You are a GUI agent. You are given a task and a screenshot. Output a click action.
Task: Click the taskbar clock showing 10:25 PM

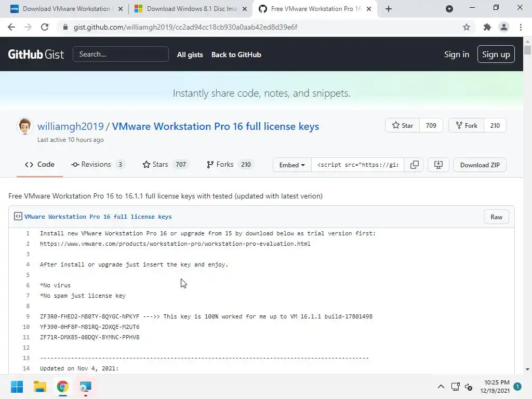point(495,387)
